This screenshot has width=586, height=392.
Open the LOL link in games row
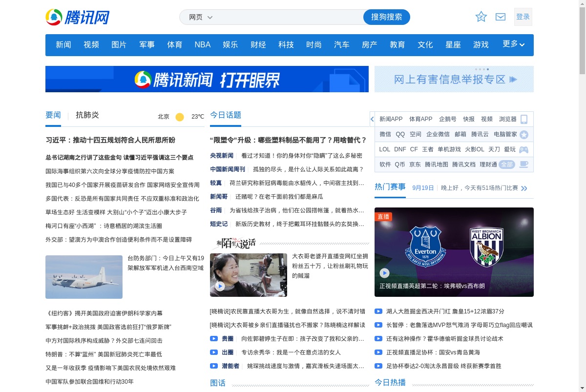pos(385,149)
